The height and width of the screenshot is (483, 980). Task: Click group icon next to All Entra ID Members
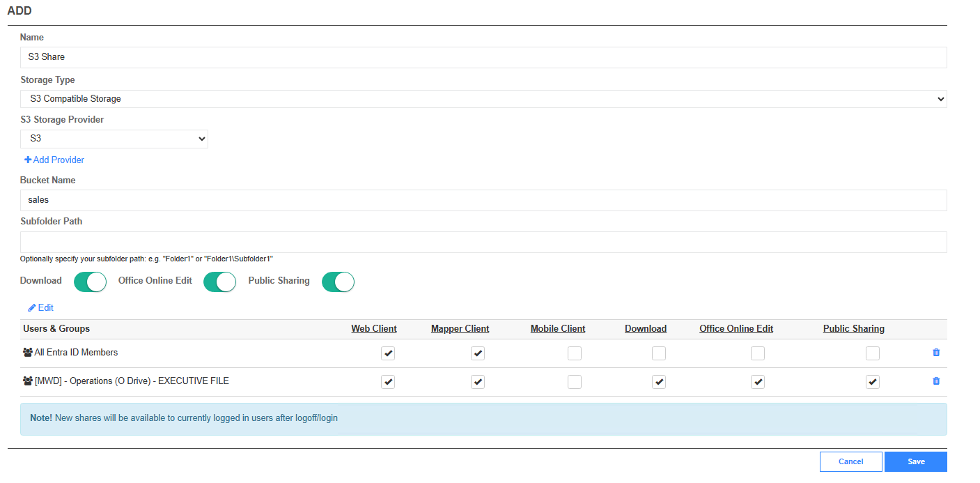(28, 353)
